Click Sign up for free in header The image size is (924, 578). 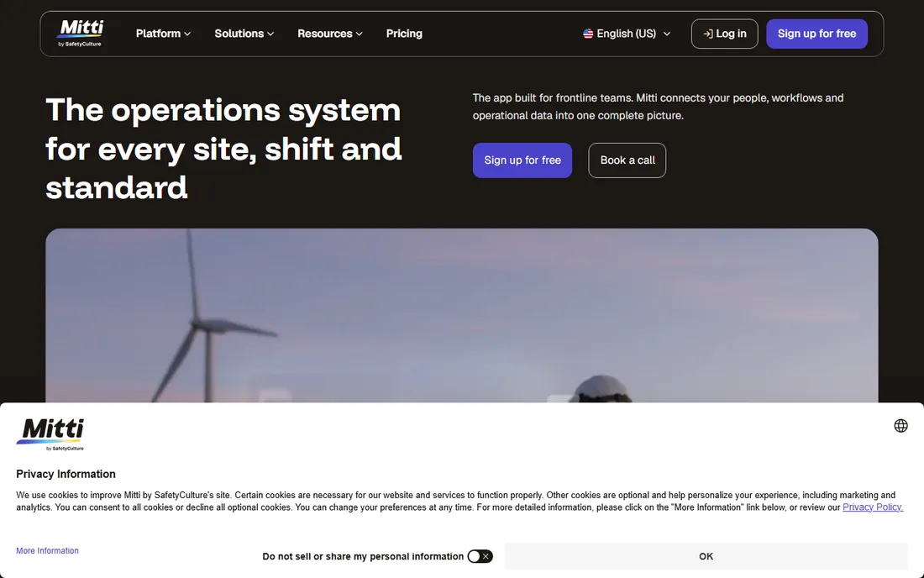[x=816, y=34]
